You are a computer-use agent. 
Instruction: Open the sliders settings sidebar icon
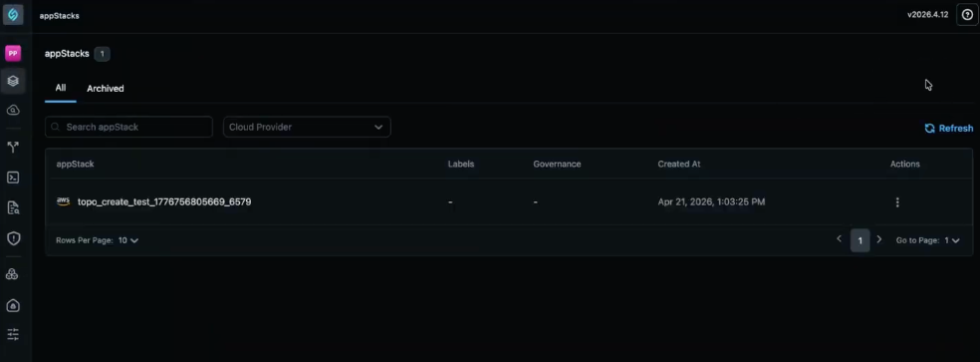pyautogui.click(x=13, y=334)
